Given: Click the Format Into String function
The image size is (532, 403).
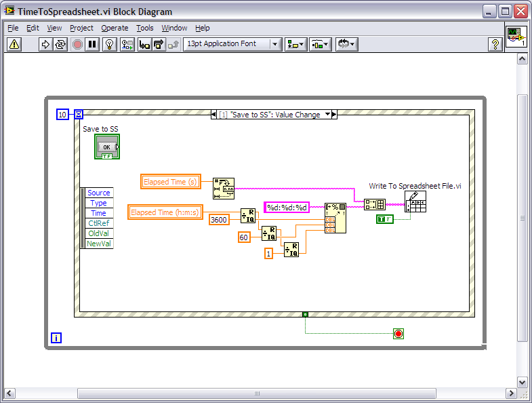Looking at the screenshot, I should [x=335, y=218].
